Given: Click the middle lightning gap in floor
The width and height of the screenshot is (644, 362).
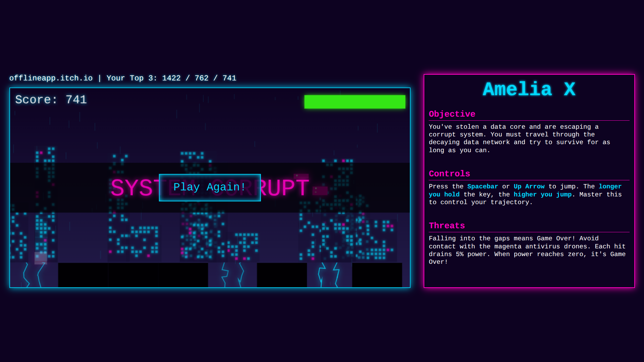Looking at the screenshot, I should [232, 275].
